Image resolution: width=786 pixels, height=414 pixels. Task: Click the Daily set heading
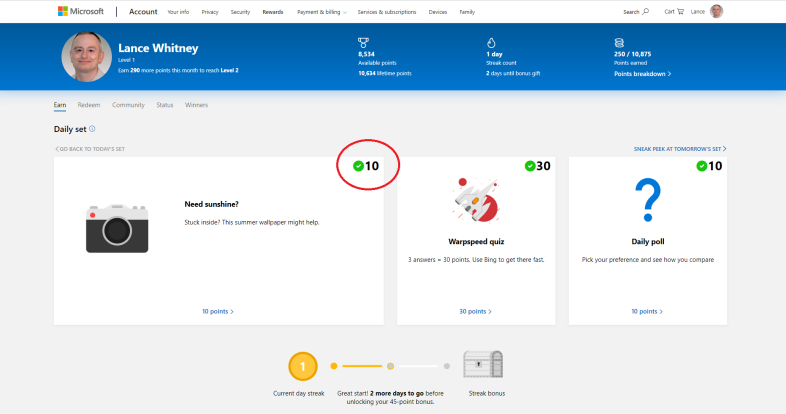tap(70, 129)
